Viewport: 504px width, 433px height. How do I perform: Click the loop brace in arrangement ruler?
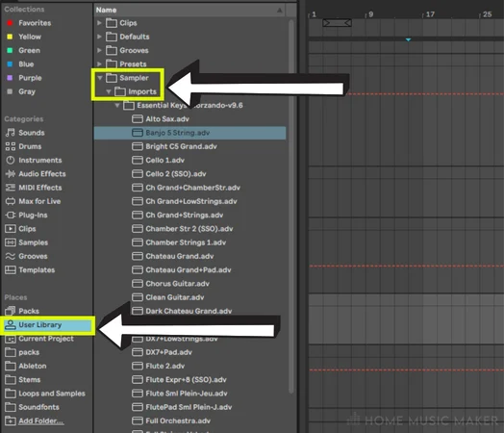point(337,23)
